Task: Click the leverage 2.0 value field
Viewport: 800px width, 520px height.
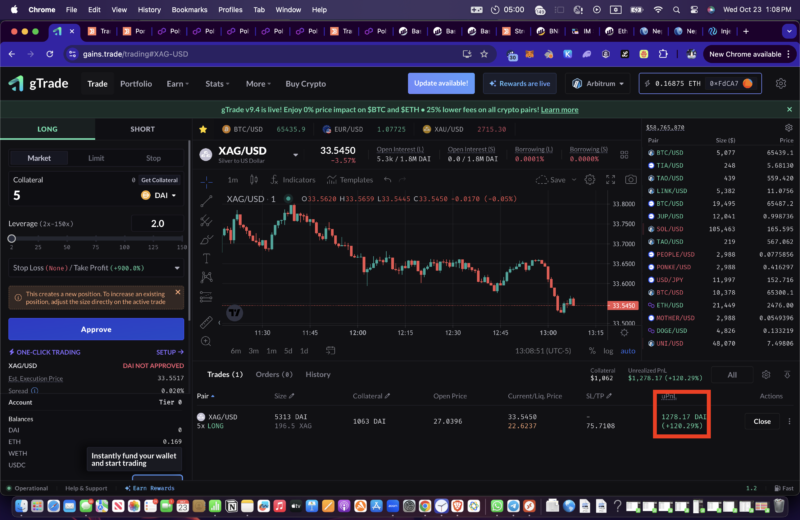Action: [157, 224]
